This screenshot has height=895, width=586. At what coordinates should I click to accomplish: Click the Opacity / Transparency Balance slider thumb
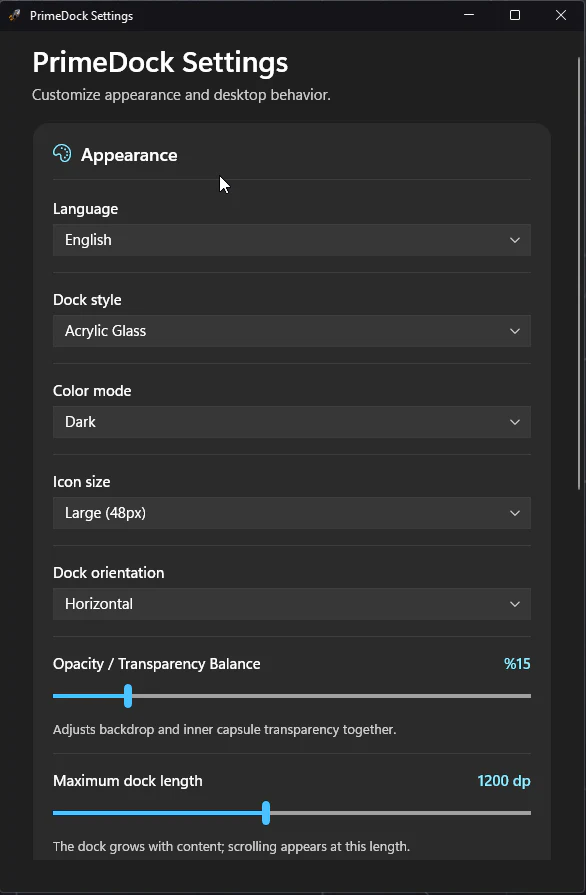coord(128,696)
